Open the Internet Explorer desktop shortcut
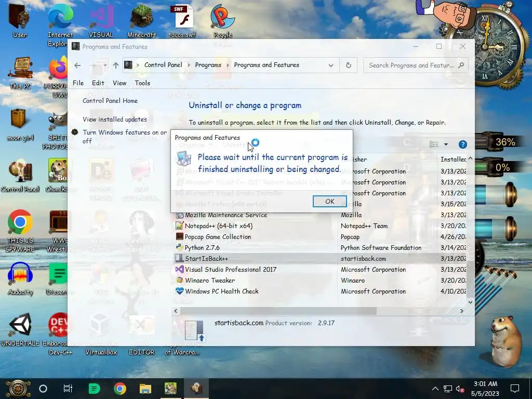This screenshot has height=399, width=532. [60, 24]
